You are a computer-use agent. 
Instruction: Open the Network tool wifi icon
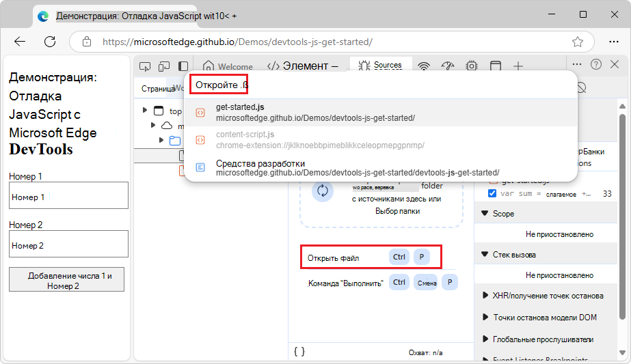424,66
